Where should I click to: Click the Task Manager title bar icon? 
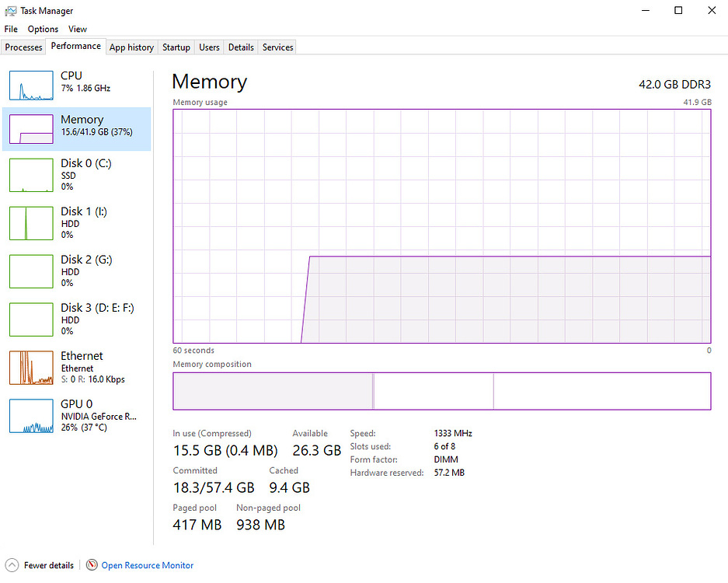coord(10,10)
